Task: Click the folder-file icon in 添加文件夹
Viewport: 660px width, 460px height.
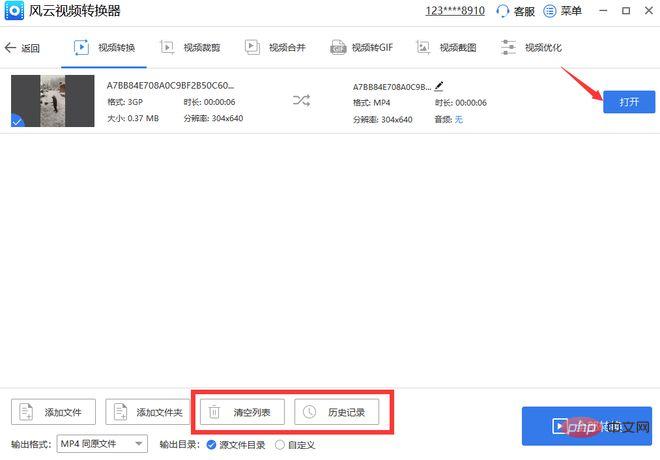Action: 120,412
